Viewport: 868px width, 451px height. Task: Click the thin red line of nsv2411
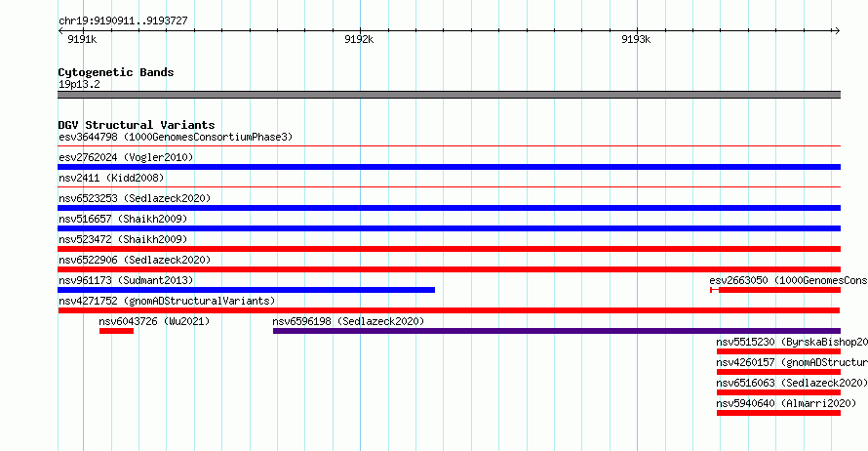449,187
